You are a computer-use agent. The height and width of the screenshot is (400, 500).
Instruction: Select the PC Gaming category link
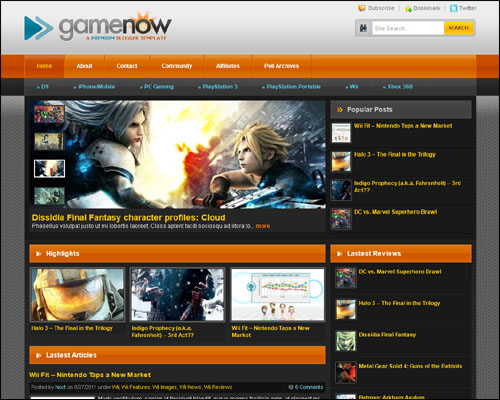click(157, 87)
